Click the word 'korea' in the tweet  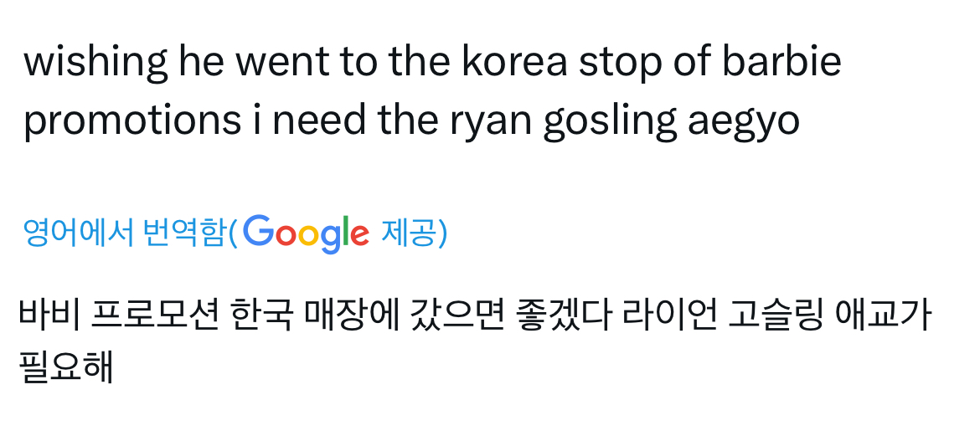pyautogui.click(x=514, y=61)
